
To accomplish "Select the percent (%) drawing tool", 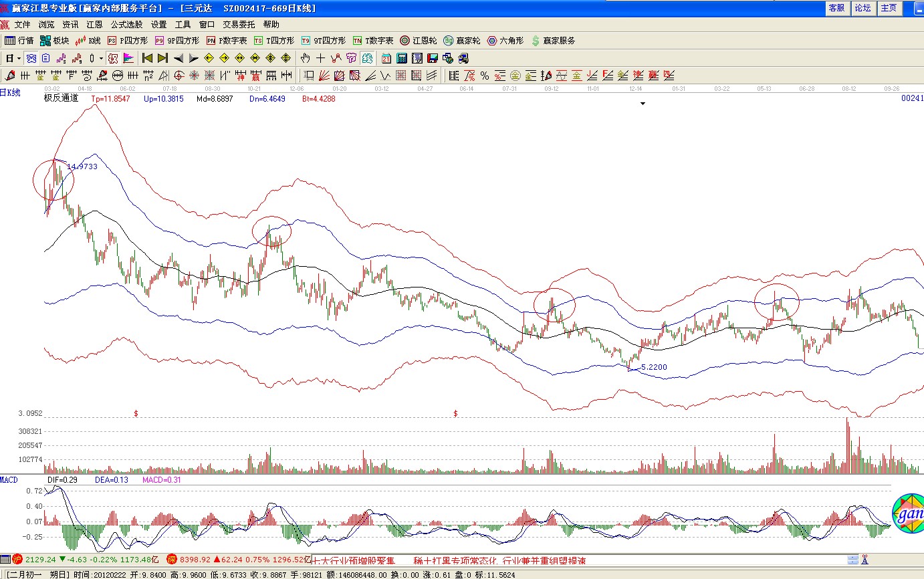I will point(484,75).
